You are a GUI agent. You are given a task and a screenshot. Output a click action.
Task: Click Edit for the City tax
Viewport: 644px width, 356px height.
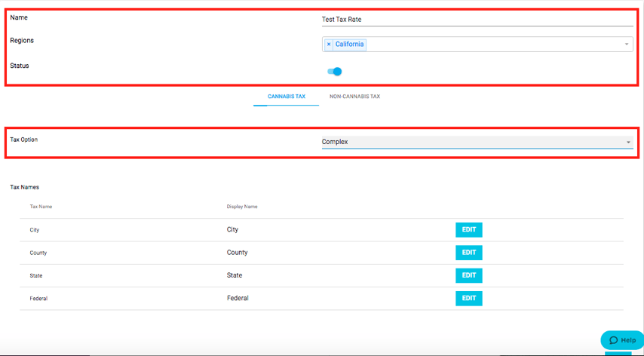click(x=468, y=230)
